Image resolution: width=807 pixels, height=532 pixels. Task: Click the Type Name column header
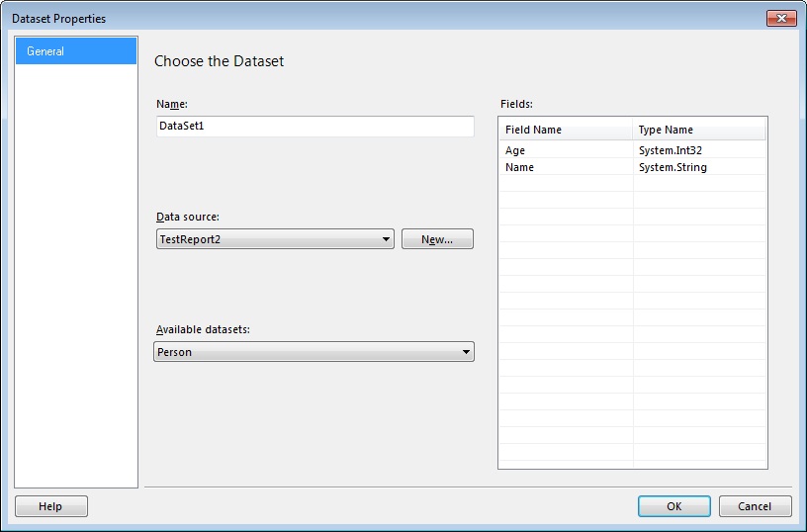click(x=698, y=130)
